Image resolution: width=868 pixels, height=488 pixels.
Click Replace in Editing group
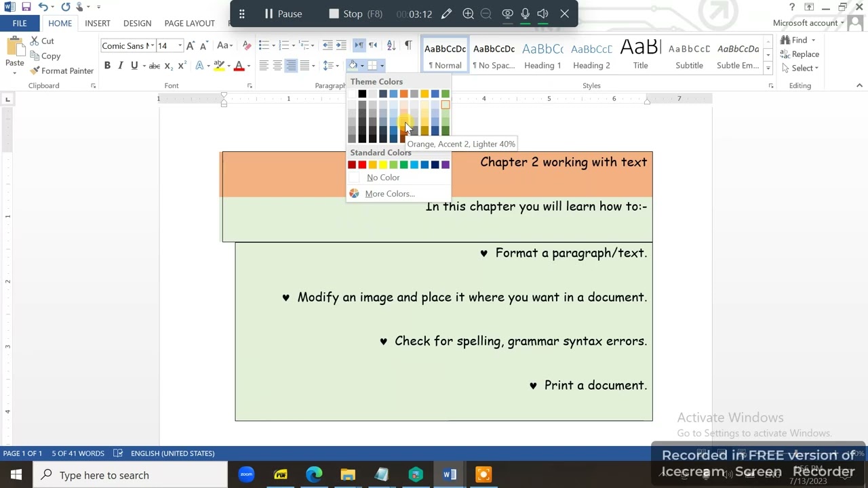pyautogui.click(x=800, y=54)
